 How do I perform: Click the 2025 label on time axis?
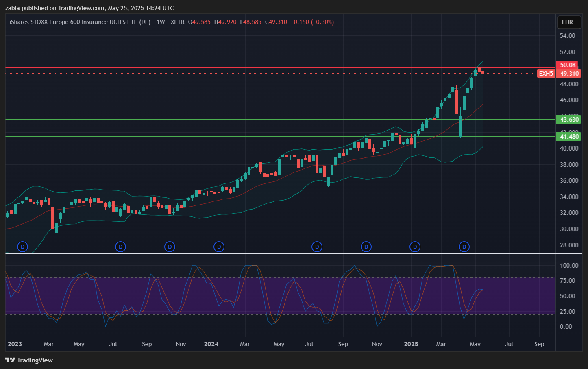pos(411,344)
